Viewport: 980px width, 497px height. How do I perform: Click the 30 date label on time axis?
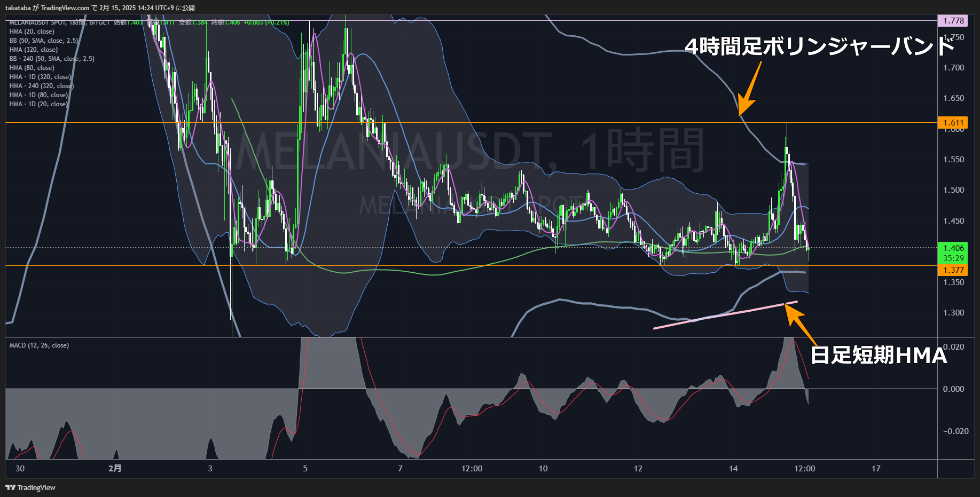(x=20, y=469)
